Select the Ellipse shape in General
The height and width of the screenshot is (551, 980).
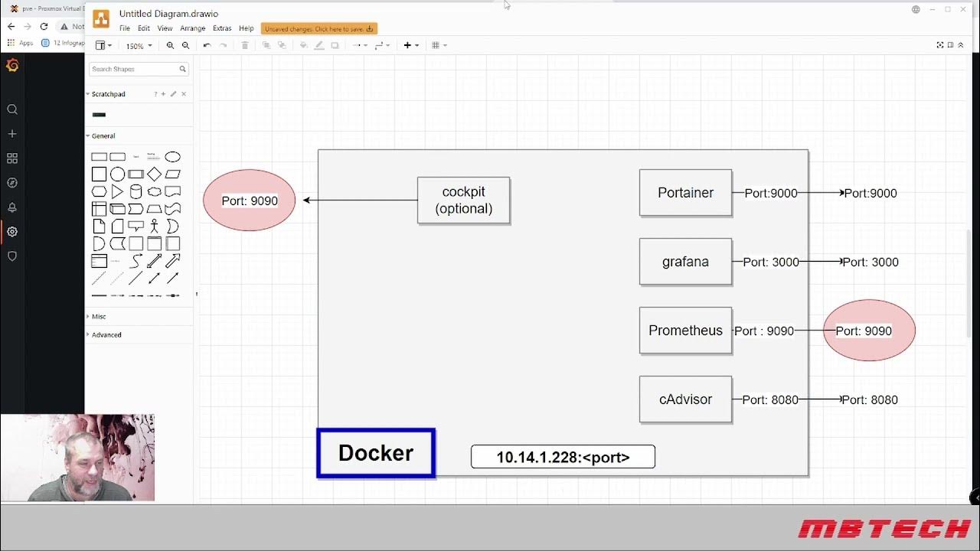click(173, 157)
